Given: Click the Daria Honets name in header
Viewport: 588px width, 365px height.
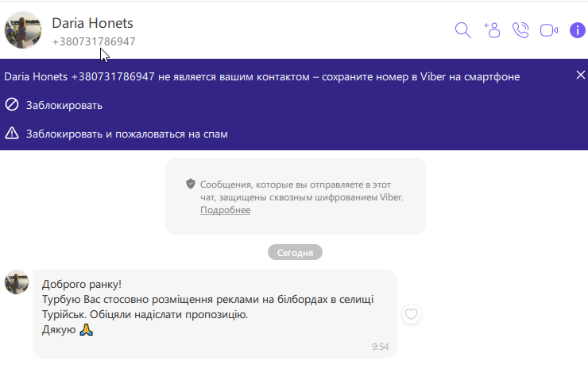Looking at the screenshot, I should coord(92,23).
